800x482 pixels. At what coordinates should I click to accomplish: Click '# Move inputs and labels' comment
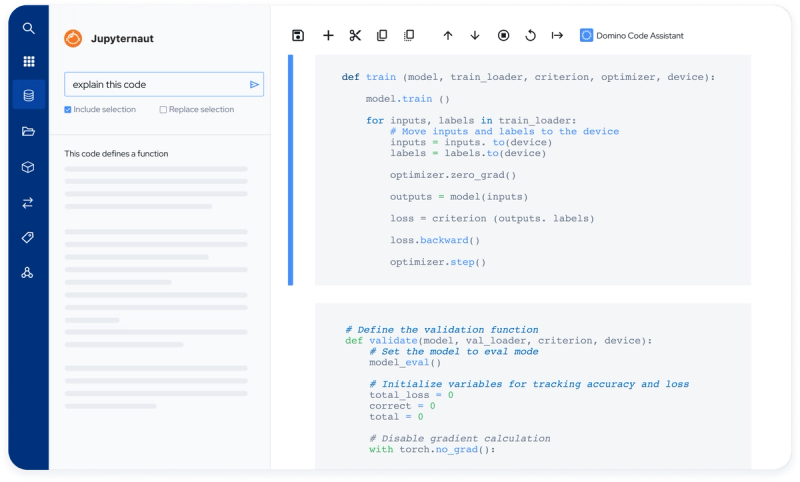pyautogui.click(x=505, y=132)
